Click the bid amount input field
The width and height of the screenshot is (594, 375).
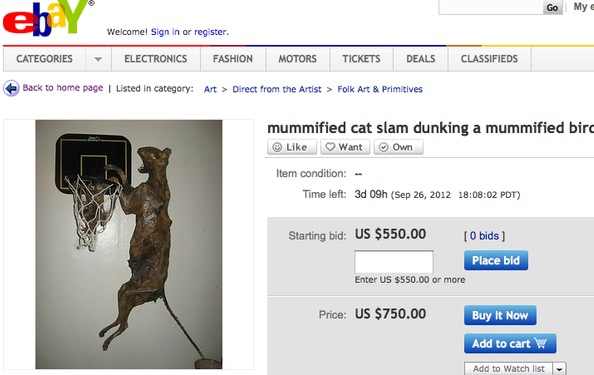coord(394,262)
